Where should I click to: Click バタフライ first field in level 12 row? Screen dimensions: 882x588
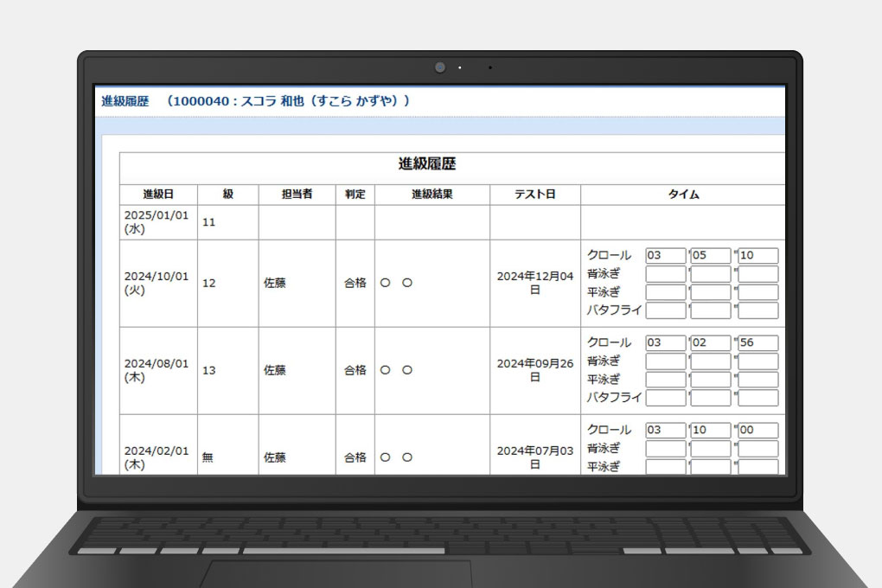click(x=666, y=310)
